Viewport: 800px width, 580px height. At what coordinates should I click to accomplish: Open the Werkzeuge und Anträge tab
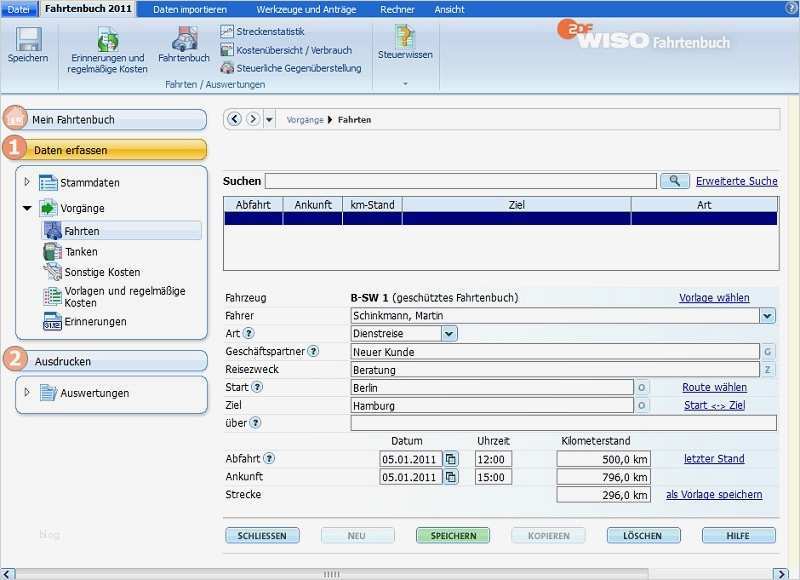306,10
